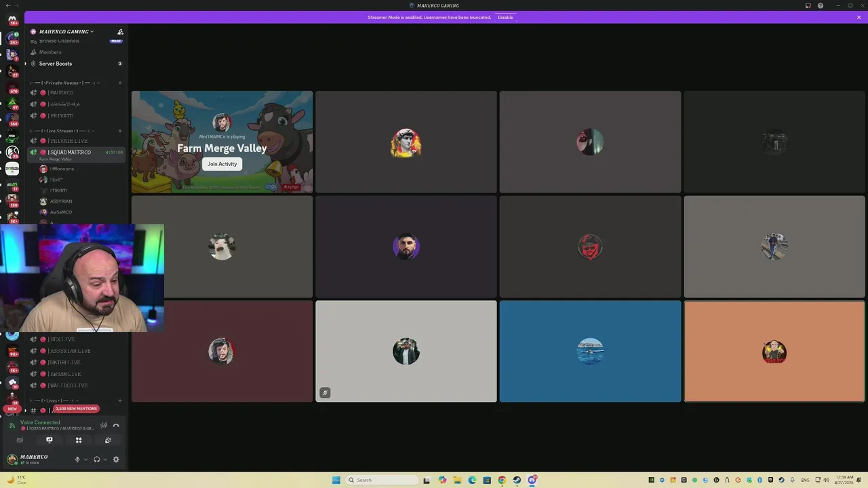Screen dimensions: 868x488
Task: Open User Settings gear
Action: tap(116, 460)
